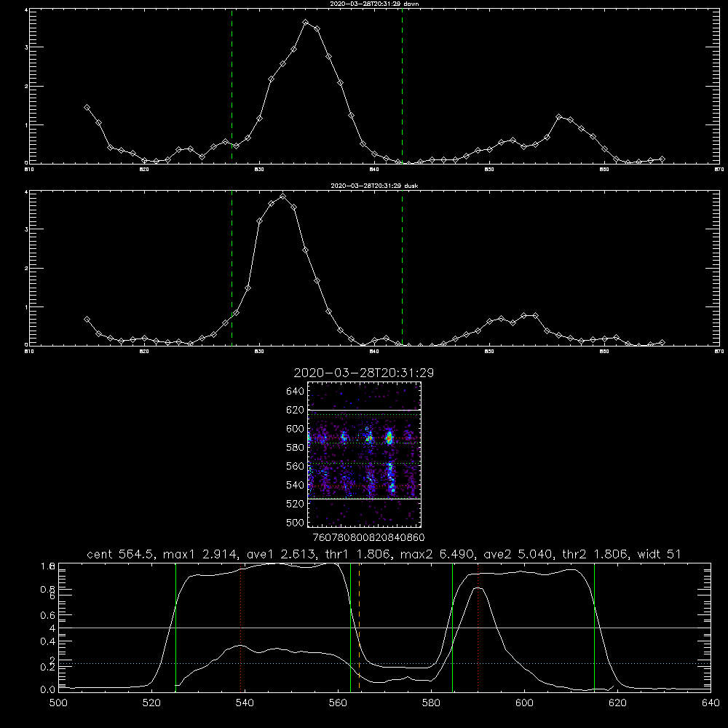The image size is (728, 728).
Task: Click the first green vertical line near 525
Action: point(175,628)
